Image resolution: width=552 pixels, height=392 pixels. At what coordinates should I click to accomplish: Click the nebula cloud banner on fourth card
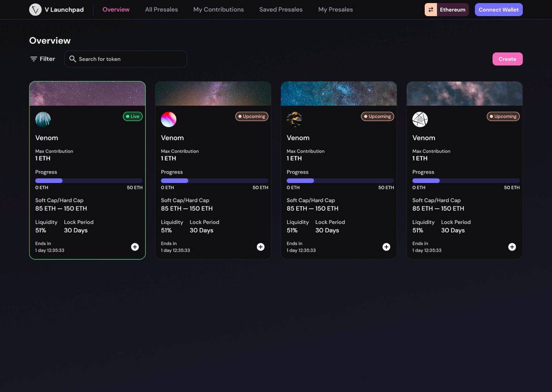click(465, 94)
